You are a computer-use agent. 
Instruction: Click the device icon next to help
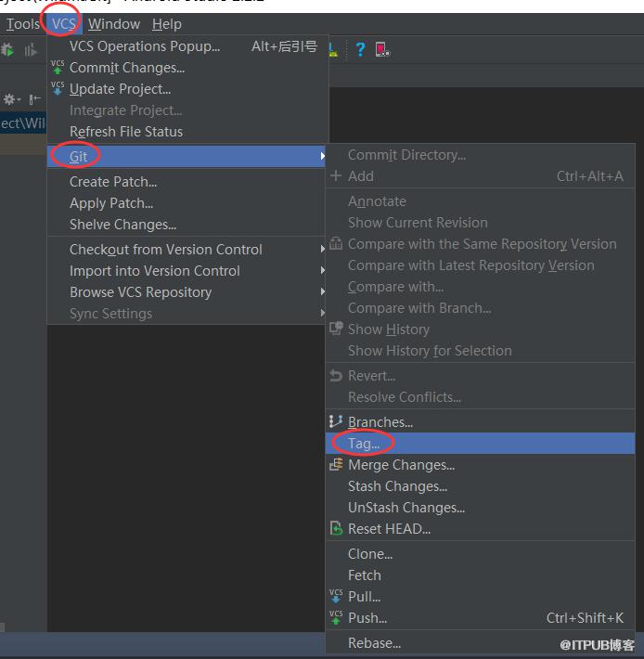coord(382,49)
